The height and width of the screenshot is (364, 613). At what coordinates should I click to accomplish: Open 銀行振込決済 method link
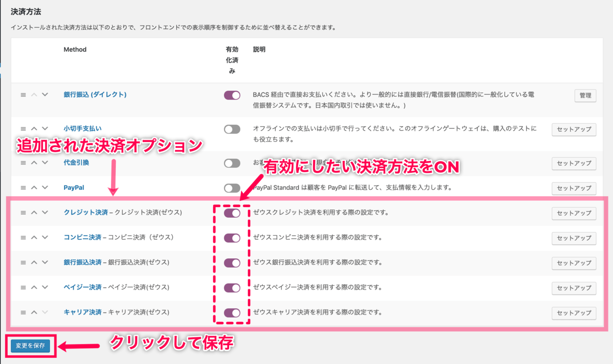tap(82, 262)
